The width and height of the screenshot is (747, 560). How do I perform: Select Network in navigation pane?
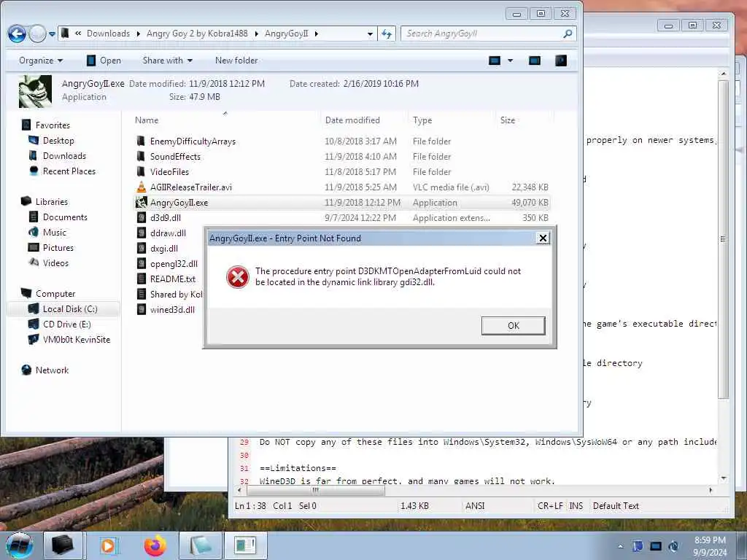click(x=52, y=370)
